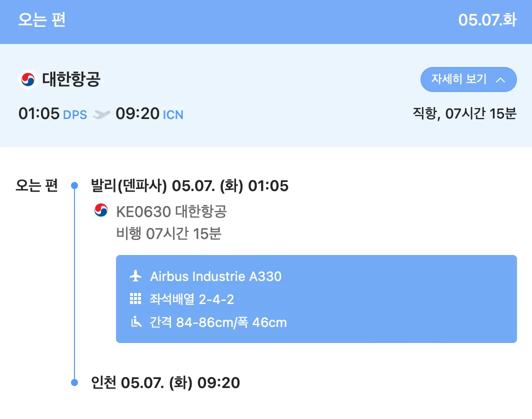Click the 인천 05.07. (화) 09:20 arrival entry

pos(165,383)
